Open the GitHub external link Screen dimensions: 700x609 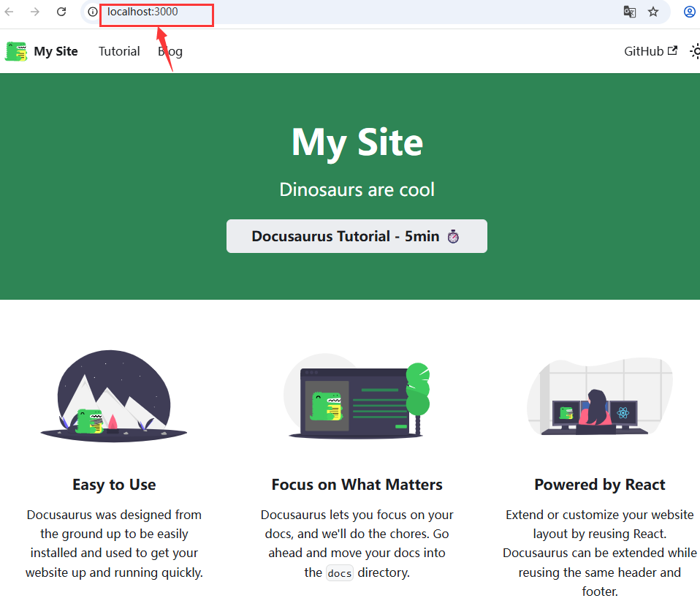click(x=650, y=51)
